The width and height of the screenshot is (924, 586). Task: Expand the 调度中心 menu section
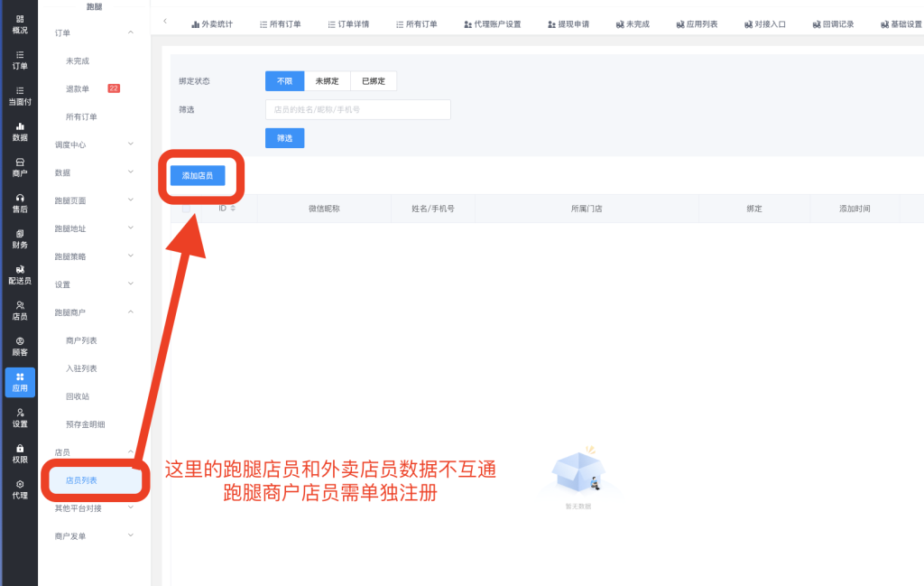click(93, 144)
